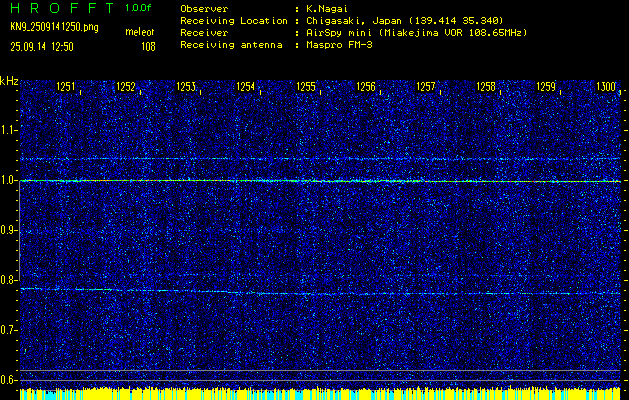
Task: Click the 1300 time marker
Action: pyautogui.click(x=606, y=87)
